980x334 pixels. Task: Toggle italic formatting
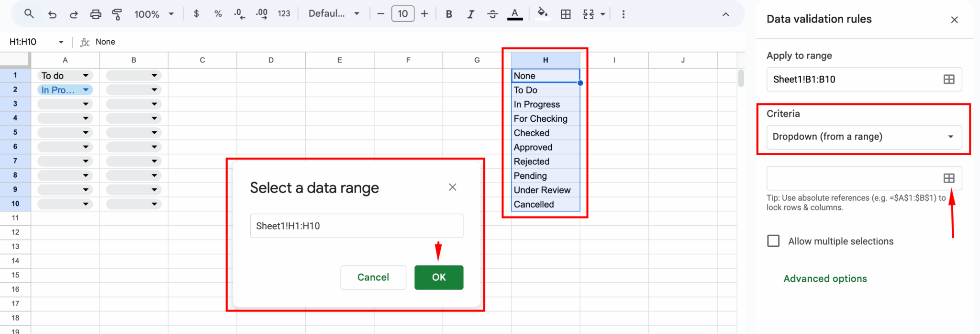[x=471, y=14]
